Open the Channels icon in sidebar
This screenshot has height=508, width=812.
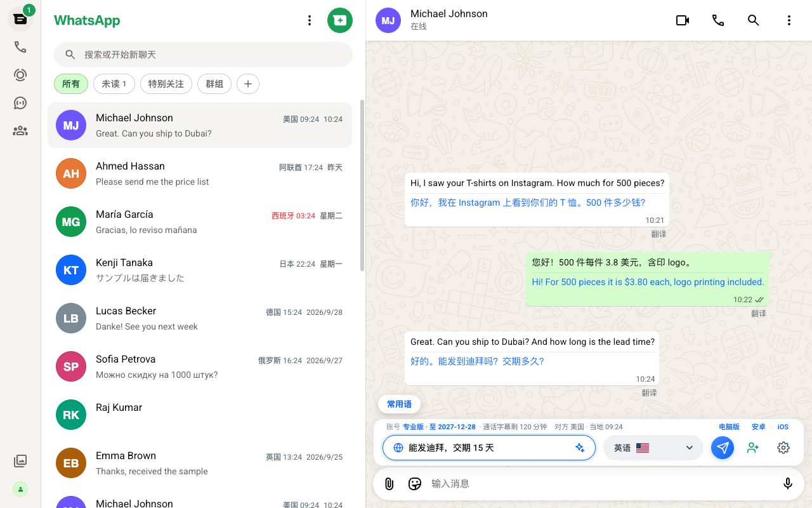[x=20, y=103]
